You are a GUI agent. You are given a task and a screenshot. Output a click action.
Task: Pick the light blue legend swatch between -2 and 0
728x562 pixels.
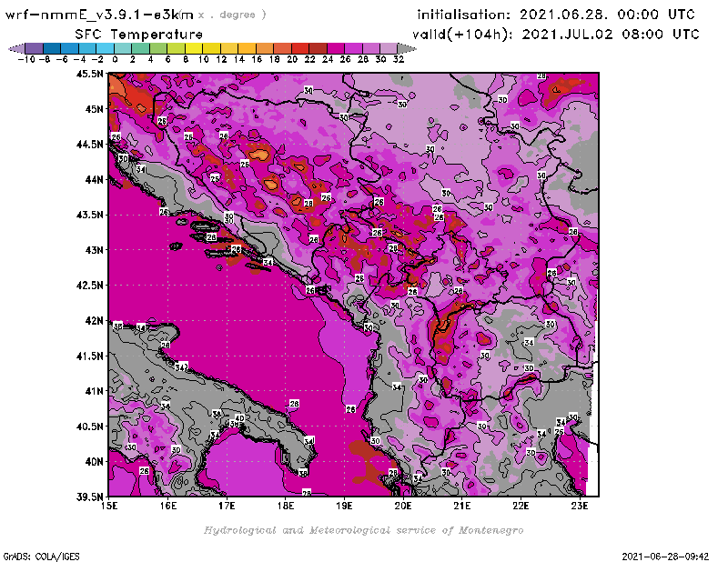tap(106, 48)
